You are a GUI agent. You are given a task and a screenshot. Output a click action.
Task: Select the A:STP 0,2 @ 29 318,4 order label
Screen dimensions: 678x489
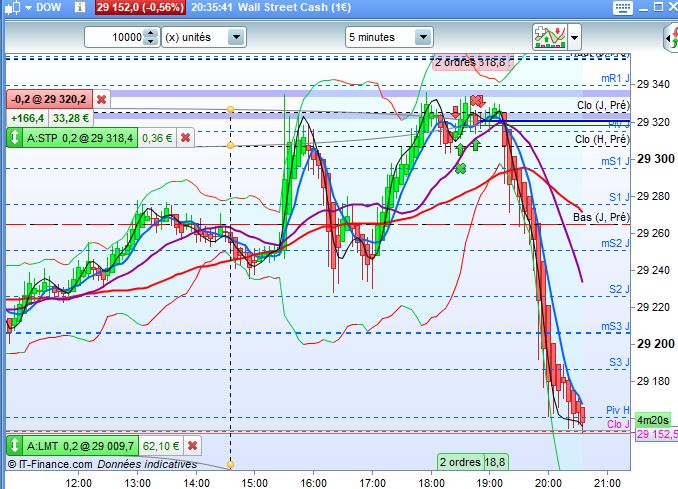(x=80, y=138)
